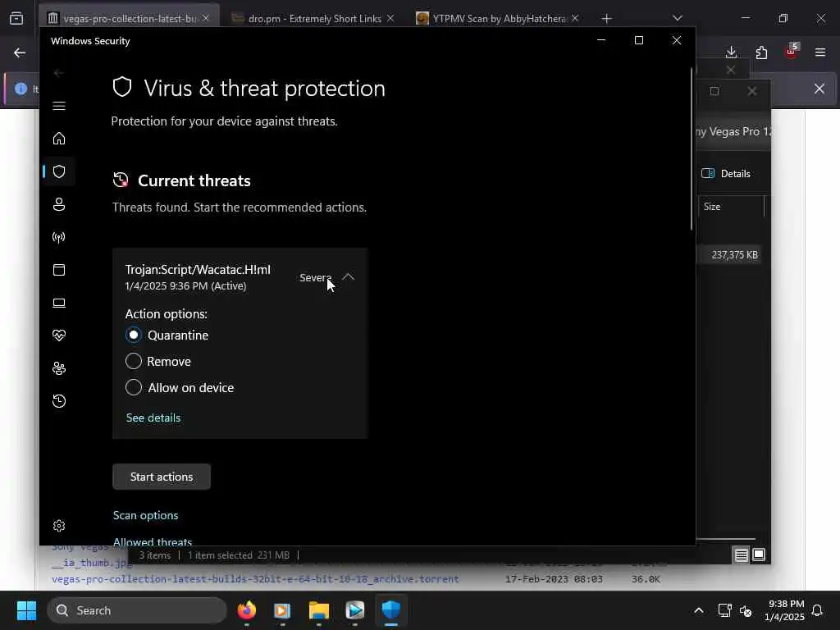Click the Start actions button
The height and width of the screenshot is (630, 840).
click(162, 477)
